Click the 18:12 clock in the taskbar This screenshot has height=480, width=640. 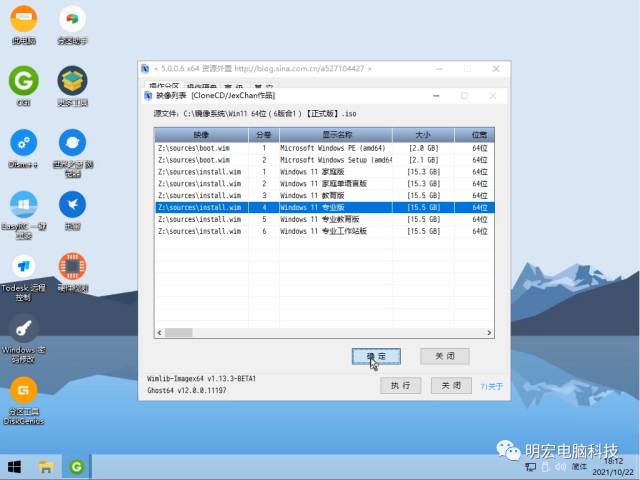[613, 461]
